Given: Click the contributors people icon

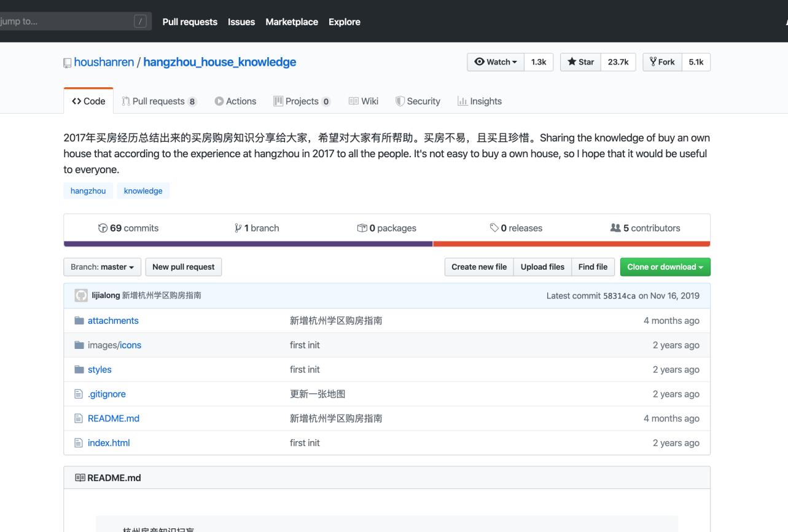Looking at the screenshot, I should [x=615, y=228].
